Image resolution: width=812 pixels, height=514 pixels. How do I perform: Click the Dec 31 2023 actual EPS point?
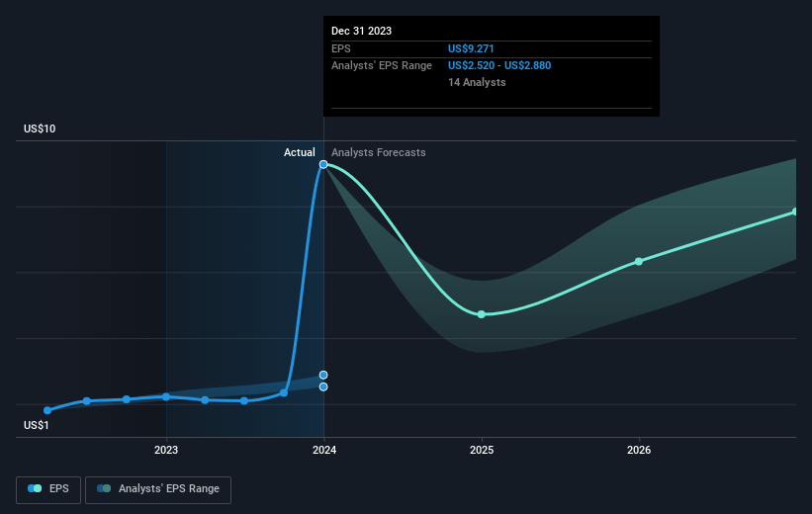click(x=323, y=165)
